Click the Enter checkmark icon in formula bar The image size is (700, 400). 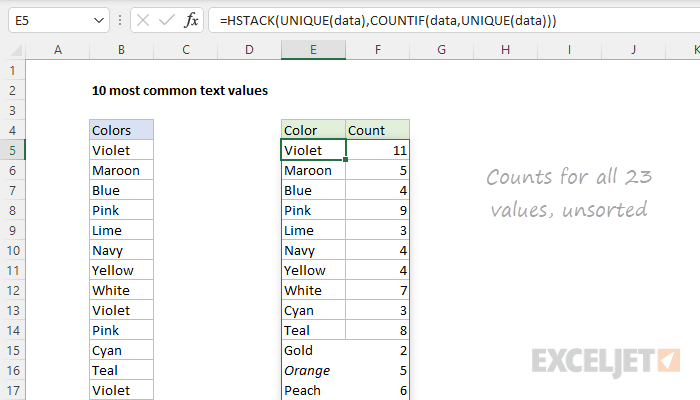coord(165,20)
